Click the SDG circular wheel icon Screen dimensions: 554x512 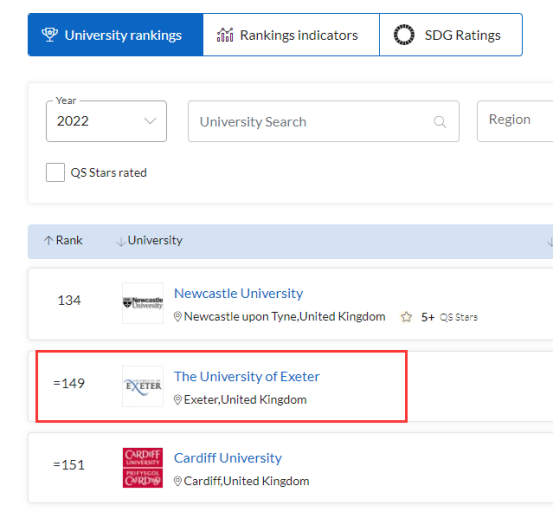point(404,35)
